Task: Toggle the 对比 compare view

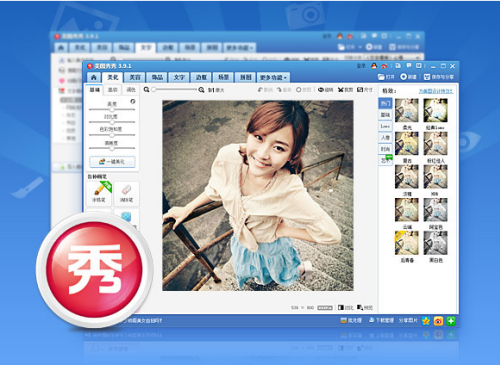Action: (345, 307)
